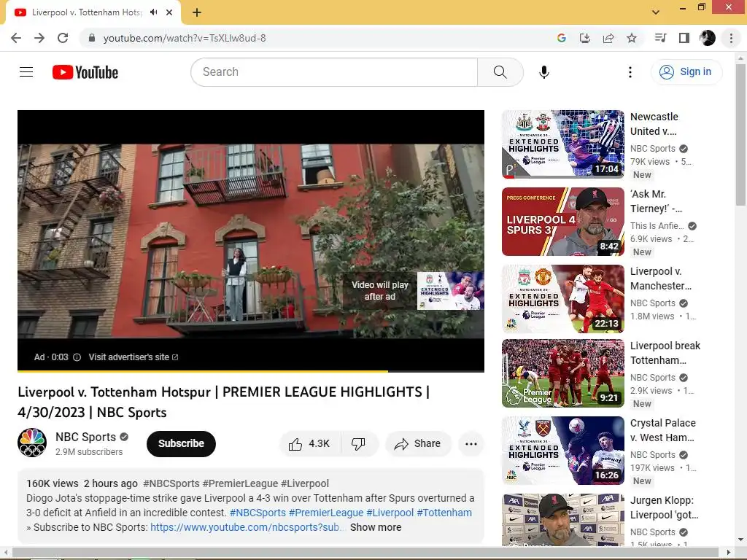Screen dimensions: 747x560
Task: Click the address bar URL
Action: pos(185,38)
